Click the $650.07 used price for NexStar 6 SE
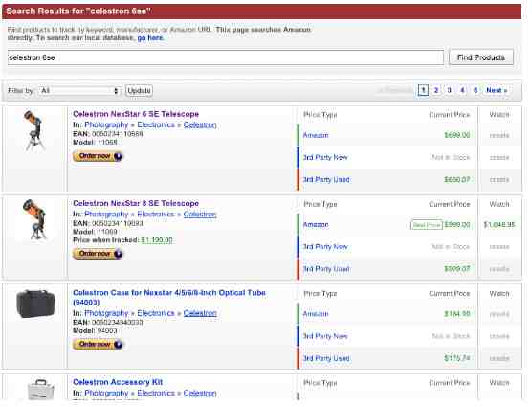Viewport: 532px width, 407px height. (457, 180)
